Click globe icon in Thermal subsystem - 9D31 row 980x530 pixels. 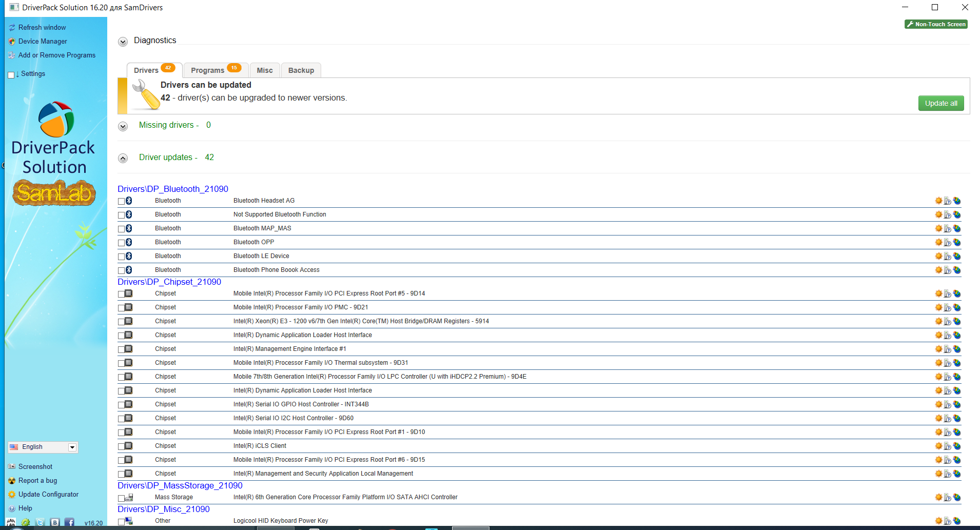pyautogui.click(x=957, y=363)
